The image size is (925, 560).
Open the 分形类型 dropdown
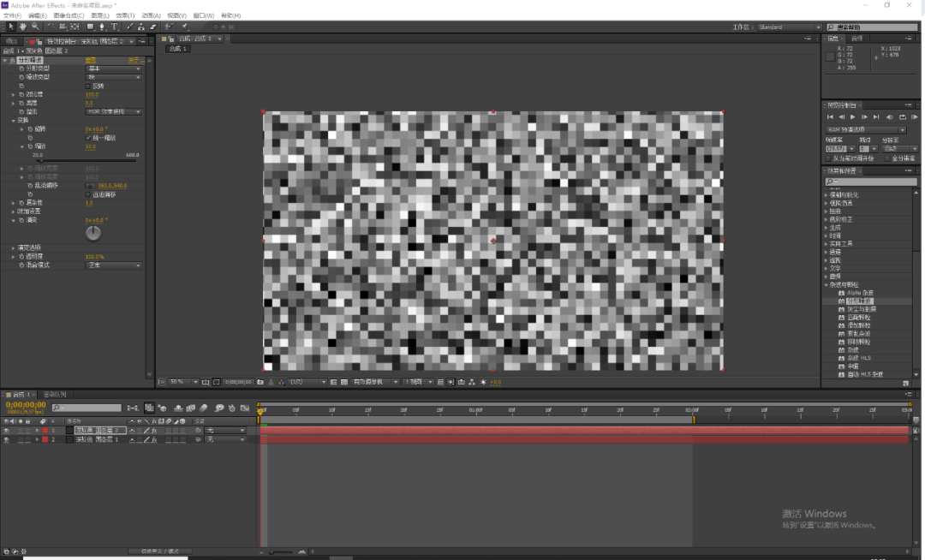pyautogui.click(x=114, y=69)
